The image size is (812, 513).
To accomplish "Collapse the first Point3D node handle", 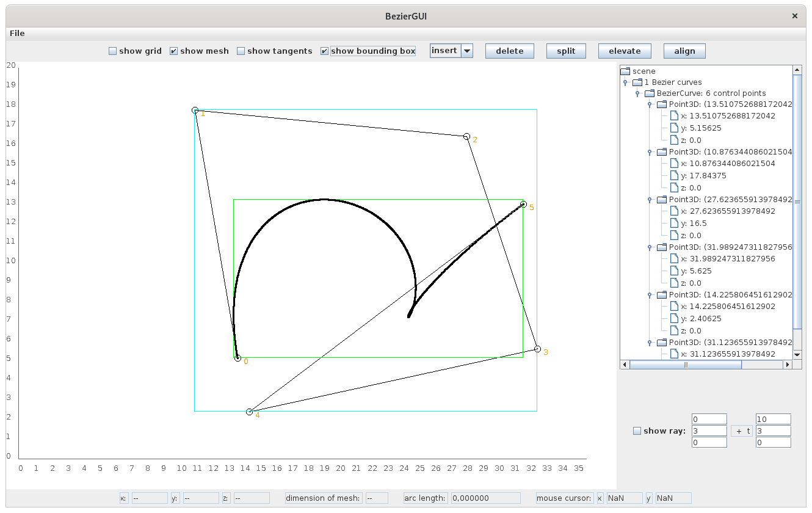I will pos(649,104).
